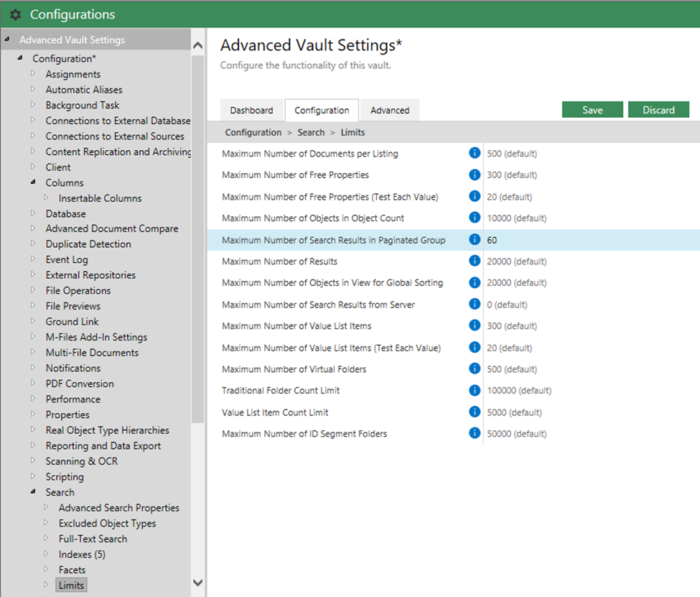The image size is (700, 597).
Task: Show info for Search Results from Server
Action: (475, 305)
